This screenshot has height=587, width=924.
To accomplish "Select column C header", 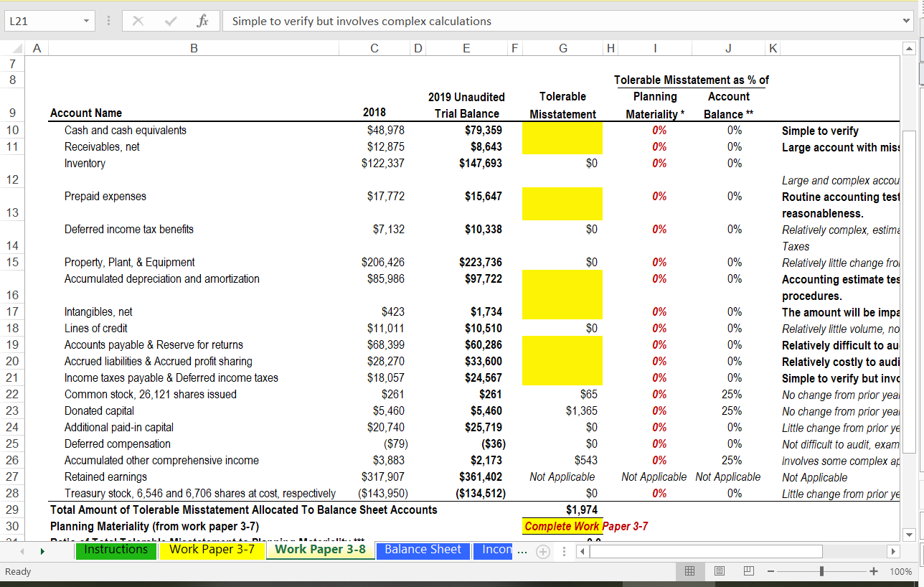I will coord(374,48).
